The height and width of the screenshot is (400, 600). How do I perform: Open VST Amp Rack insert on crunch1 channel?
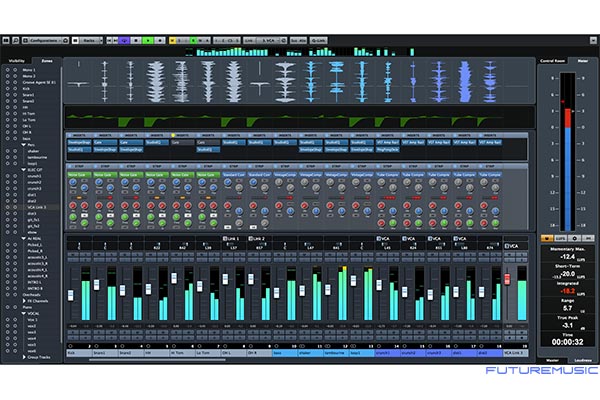pos(388,142)
